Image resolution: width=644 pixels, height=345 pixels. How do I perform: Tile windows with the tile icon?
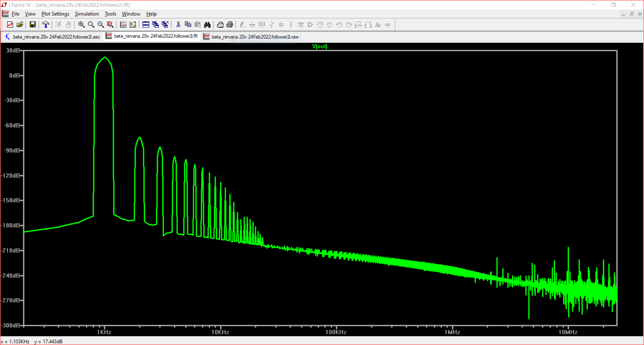(x=146, y=24)
